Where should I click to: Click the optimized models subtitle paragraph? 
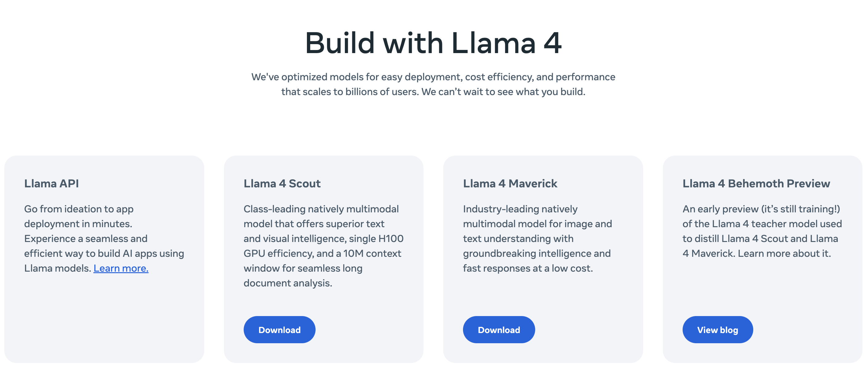[x=433, y=84]
